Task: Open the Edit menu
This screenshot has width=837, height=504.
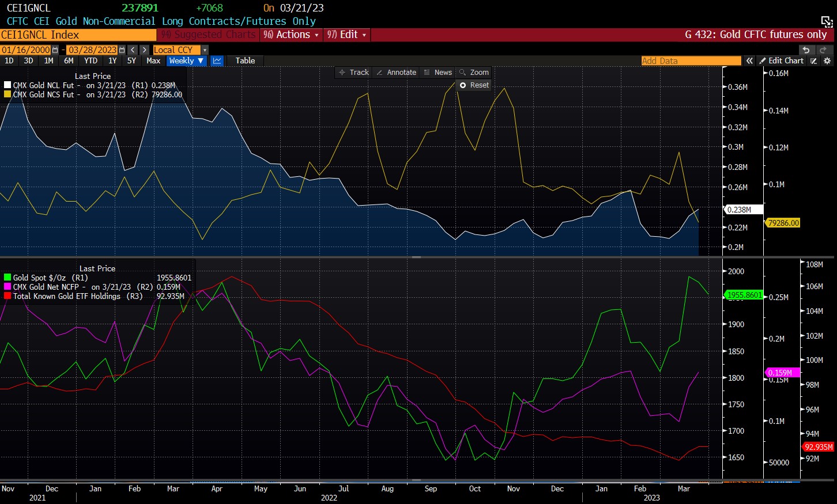Action: click(346, 35)
